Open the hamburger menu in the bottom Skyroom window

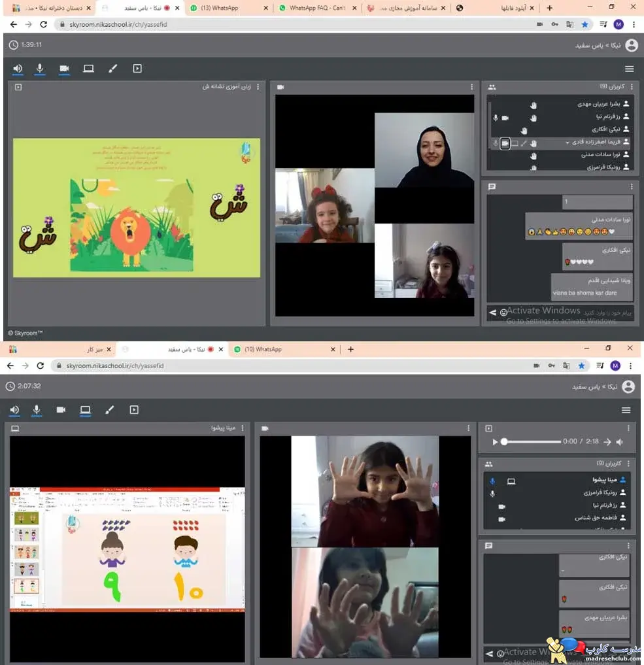point(626,410)
